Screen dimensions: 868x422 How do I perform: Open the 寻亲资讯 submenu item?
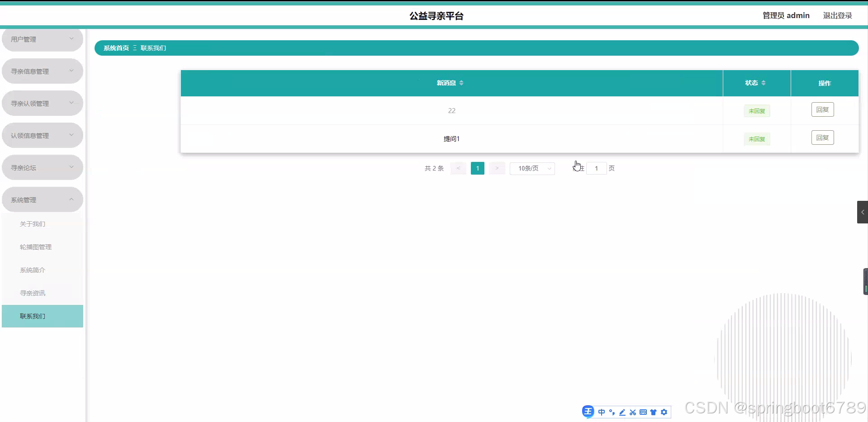point(43,293)
